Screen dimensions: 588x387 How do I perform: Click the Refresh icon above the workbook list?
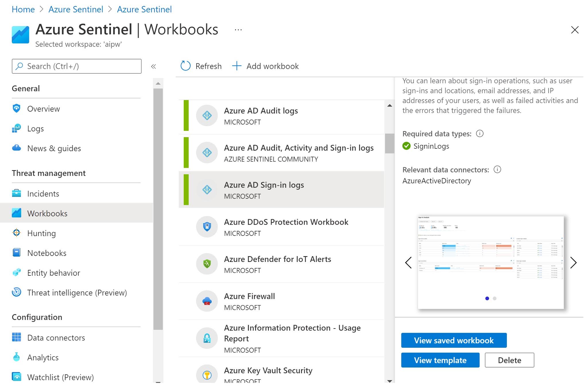tap(185, 66)
